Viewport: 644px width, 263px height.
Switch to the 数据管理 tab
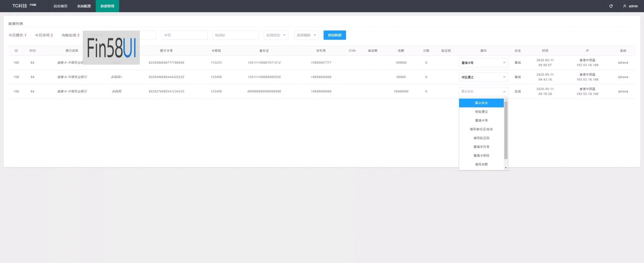107,6
